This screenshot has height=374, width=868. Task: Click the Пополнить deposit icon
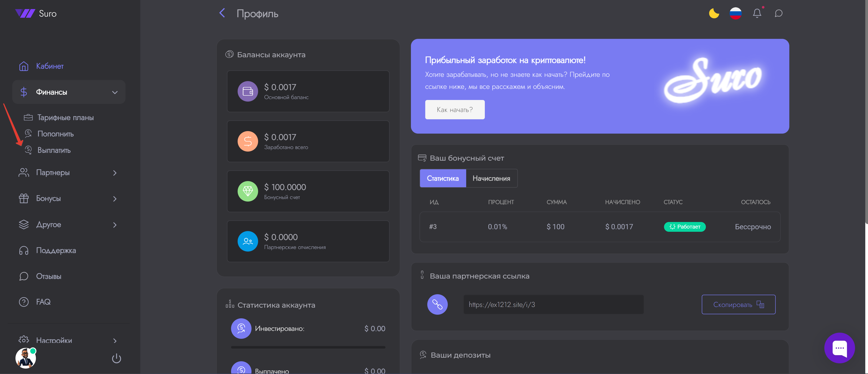28,134
